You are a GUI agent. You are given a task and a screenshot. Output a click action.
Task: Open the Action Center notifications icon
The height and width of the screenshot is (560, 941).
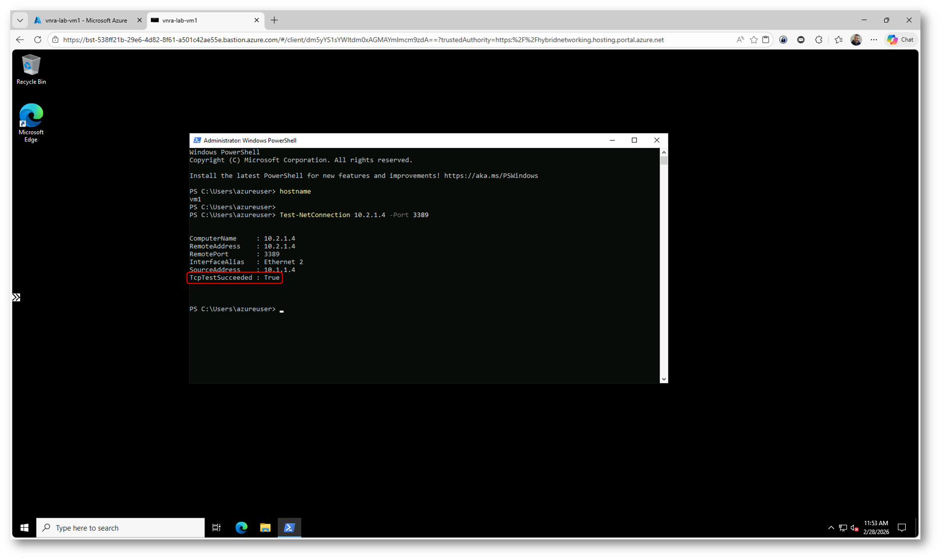click(x=902, y=528)
